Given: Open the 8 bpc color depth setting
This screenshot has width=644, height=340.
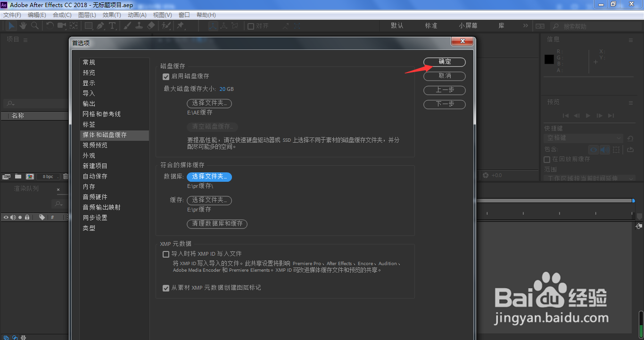Looking at the screenshot, I should coord(48,177).
